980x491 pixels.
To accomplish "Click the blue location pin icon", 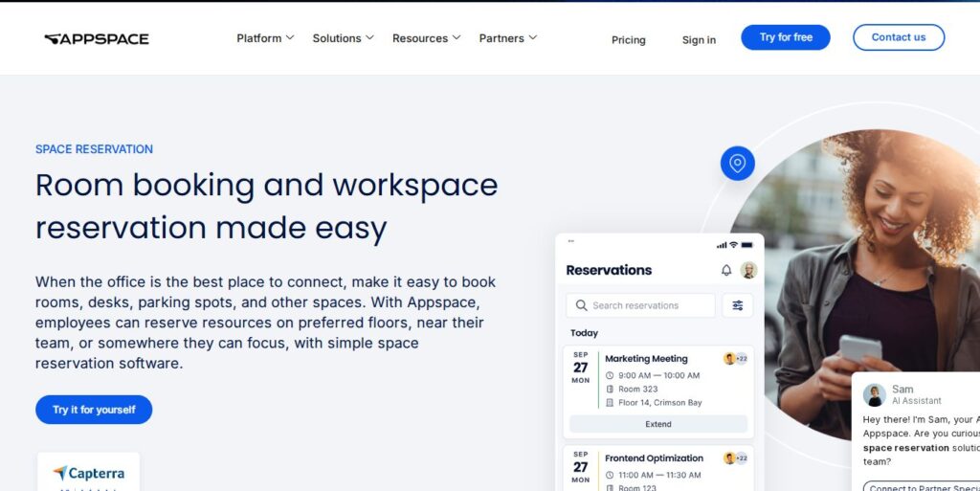I will tap(738, 164).
